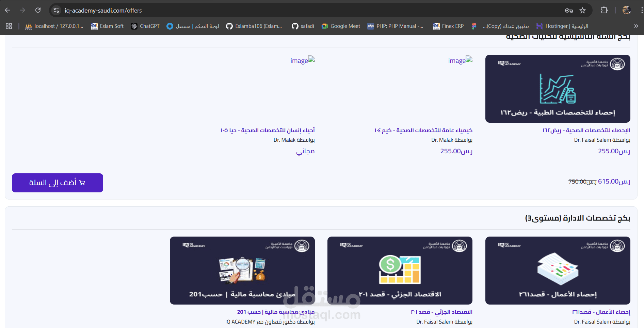Click the 615.00 bundle price
This screenshot has height=328, width=644.
coord(614,182)
